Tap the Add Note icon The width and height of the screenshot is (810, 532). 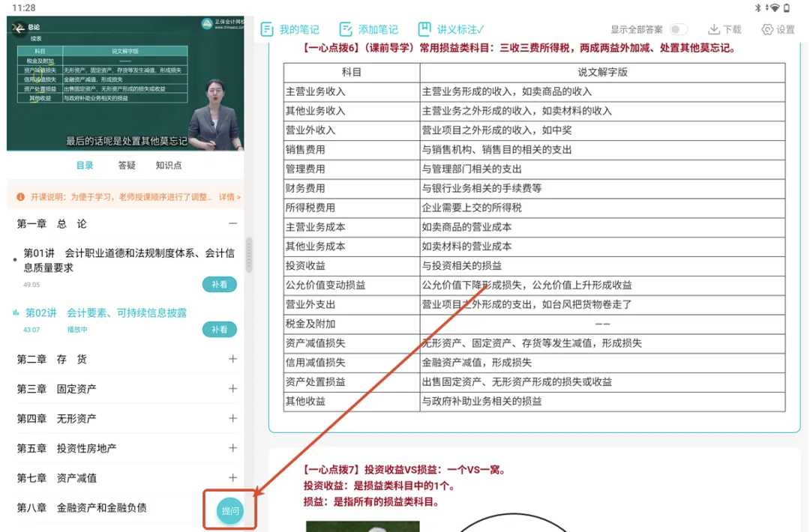[x=346, y=29]
